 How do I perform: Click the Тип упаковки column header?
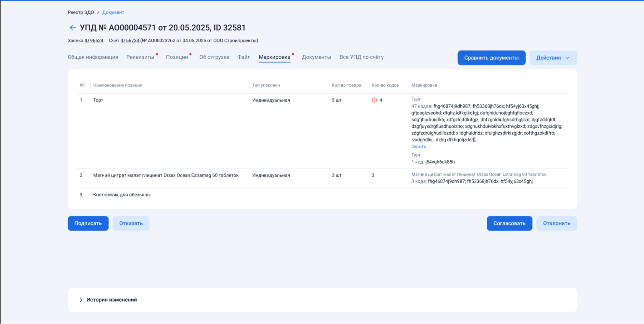coord(266,85)
